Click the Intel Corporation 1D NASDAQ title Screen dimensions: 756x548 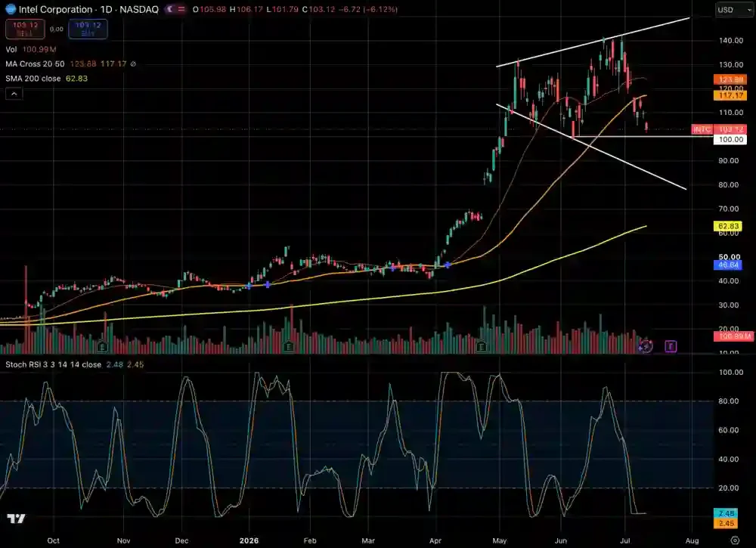[x=88, y=9]
